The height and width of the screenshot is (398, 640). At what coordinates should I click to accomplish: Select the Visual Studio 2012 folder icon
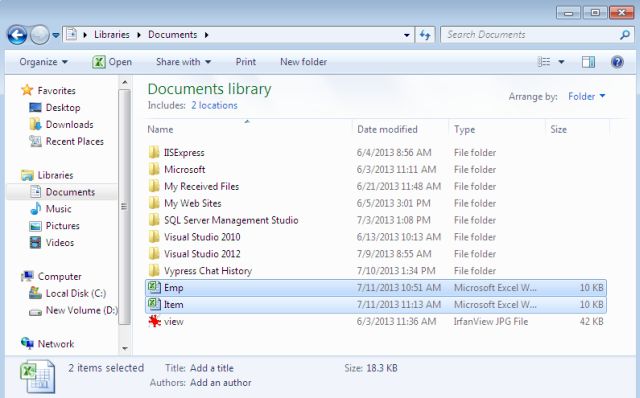(154, 254)
